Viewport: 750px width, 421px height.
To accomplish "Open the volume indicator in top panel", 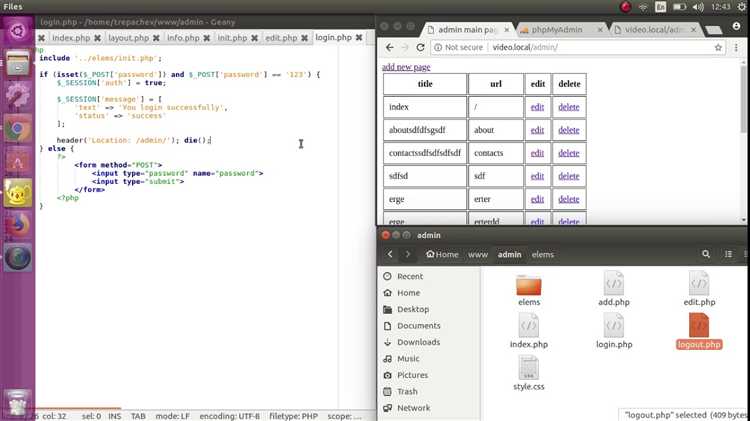I will point(698,7).
